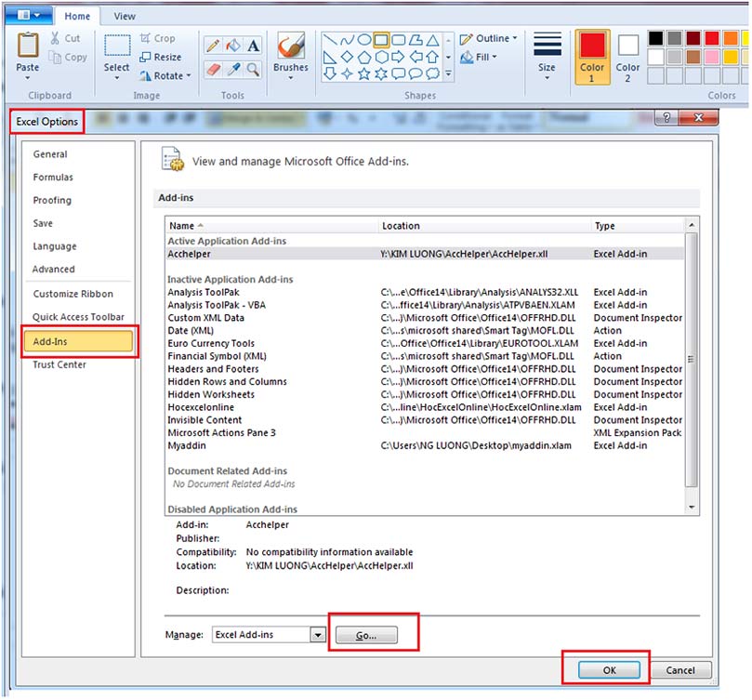
Task: Select the Acchelper add-in row
Action: [x=426, y=254]
